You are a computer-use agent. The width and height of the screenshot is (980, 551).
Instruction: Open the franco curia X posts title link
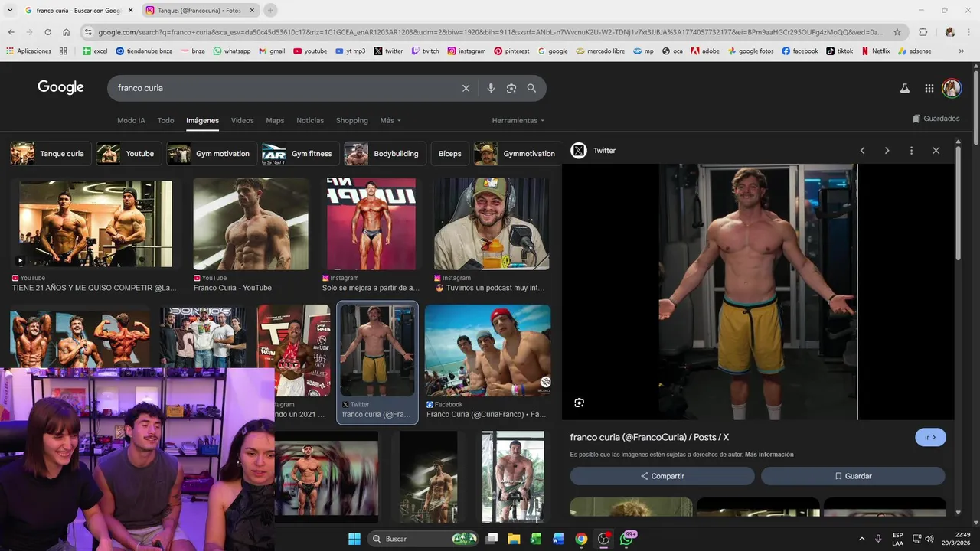tap(649, 438)
